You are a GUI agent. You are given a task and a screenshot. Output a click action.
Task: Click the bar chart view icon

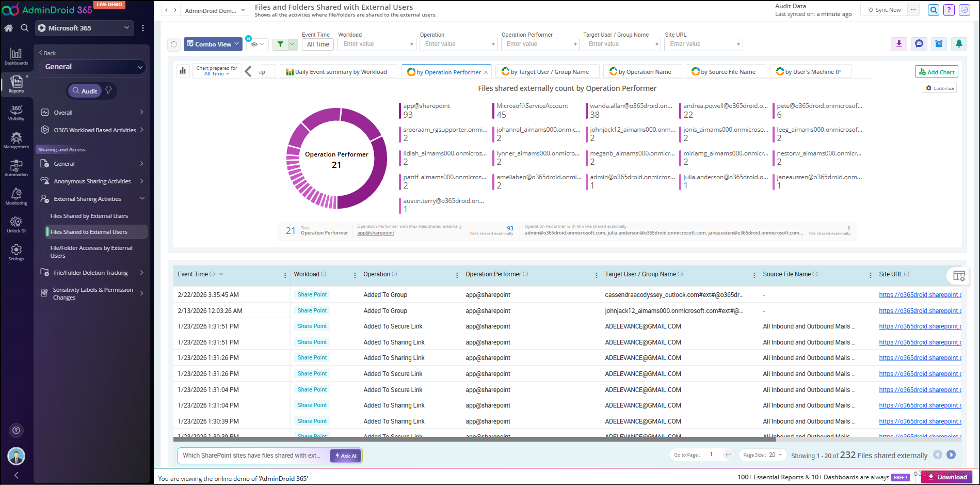[x=183, y=71]
